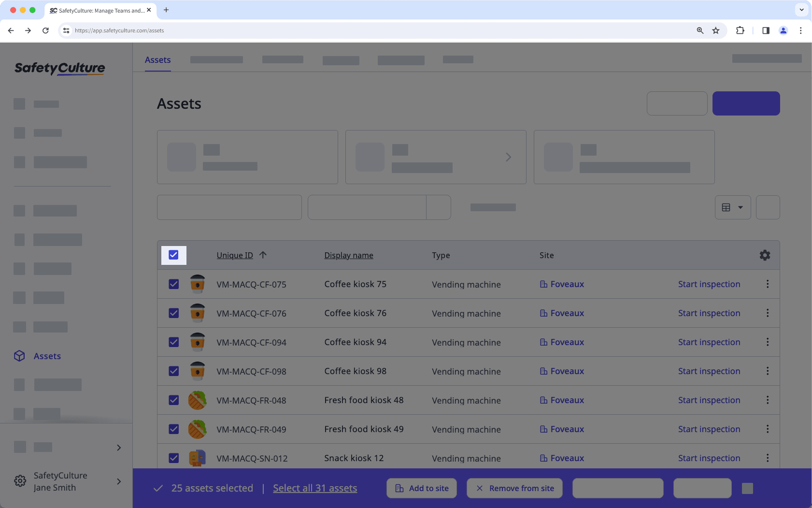Click the Add to site building icon
This screenshot has height=508, width=812.
[x=399, y=488]
